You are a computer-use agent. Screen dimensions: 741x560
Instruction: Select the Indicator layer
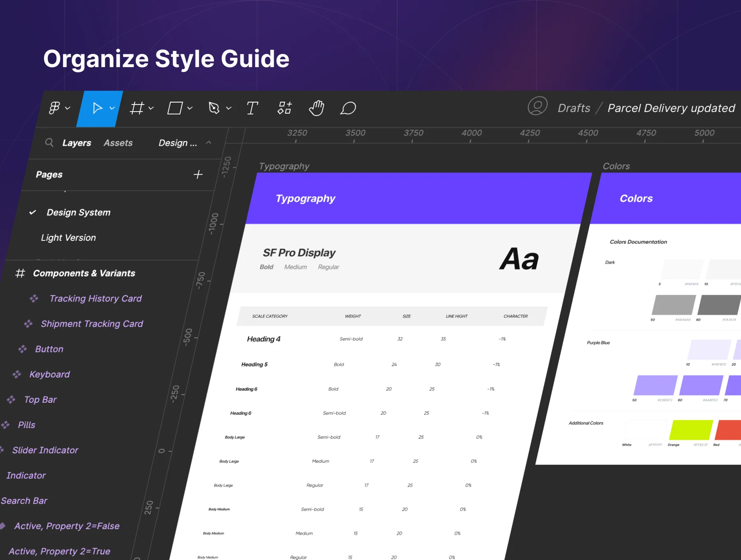[x=26, y=476]
